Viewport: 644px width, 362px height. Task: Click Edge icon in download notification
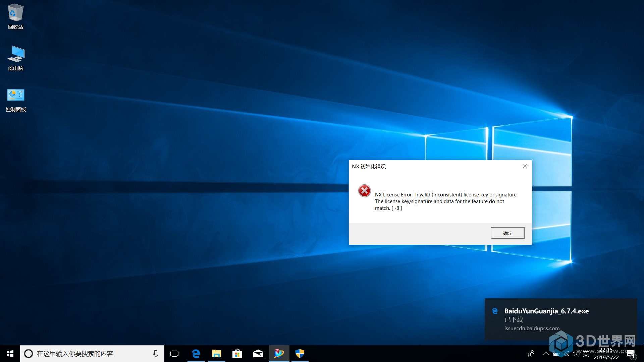pos(495,311)
